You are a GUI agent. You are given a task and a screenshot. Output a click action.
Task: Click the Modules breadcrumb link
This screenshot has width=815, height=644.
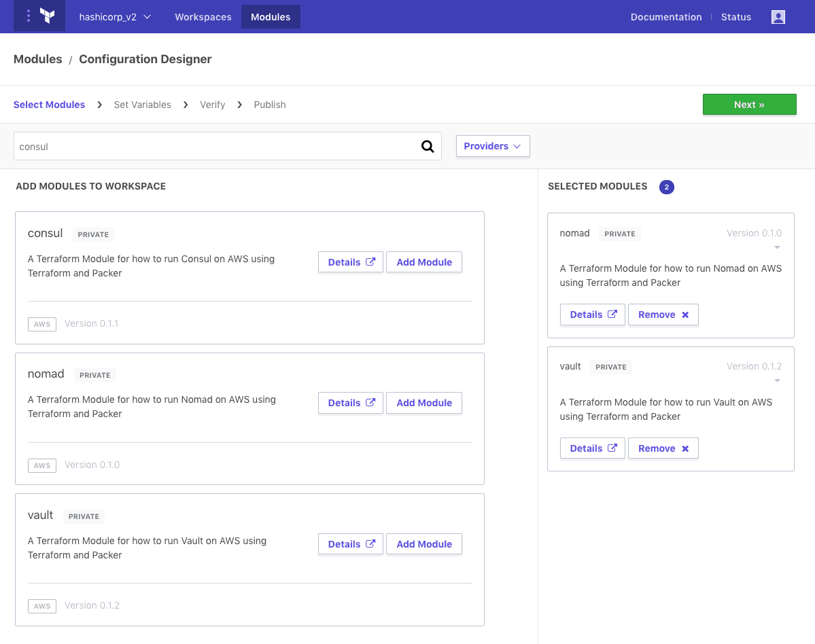pyautogui.click(x=38, y=59)
